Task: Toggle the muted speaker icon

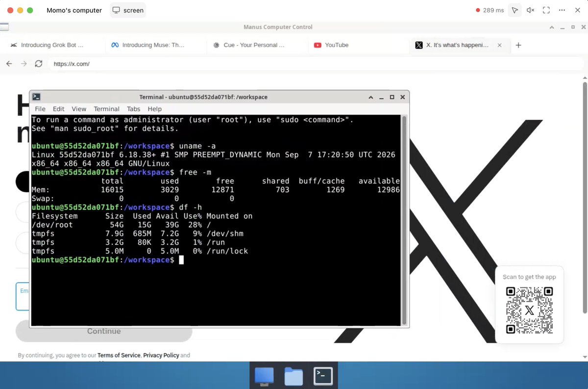Action: coord(530,10)
